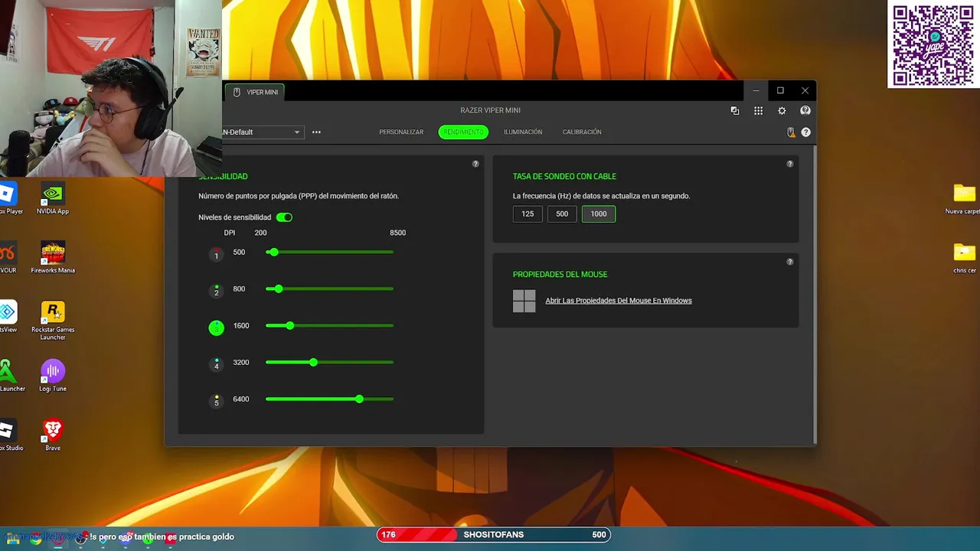Screen dimensions: 980x551
Task: Minimize the Razer Synapse window
Action: 756,90
